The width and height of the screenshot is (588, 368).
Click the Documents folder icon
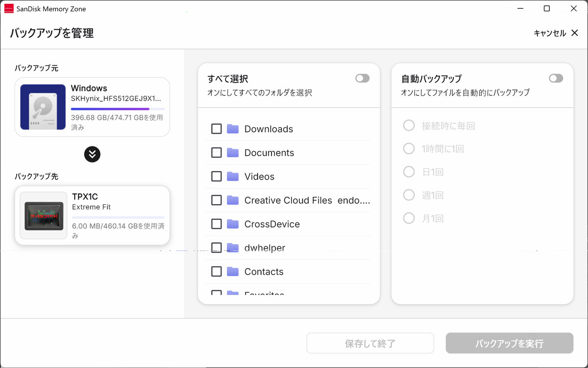click(233, 153)
